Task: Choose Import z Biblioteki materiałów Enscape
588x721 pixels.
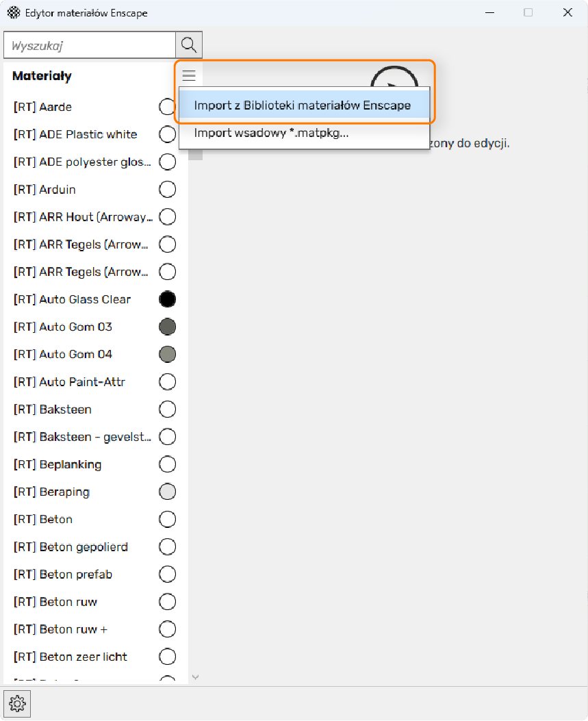Action: coord(304,105)
